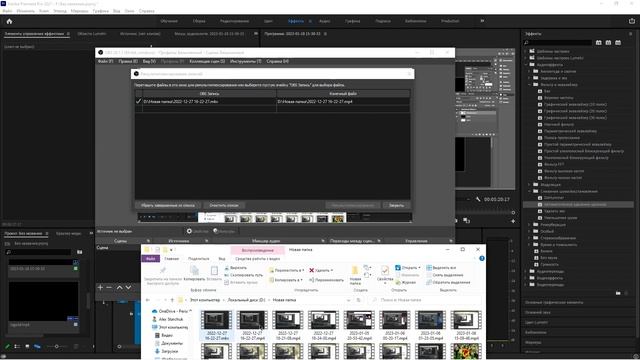Click Локальный диск (D:) in address breadcrumb

[x=246, y=300]
